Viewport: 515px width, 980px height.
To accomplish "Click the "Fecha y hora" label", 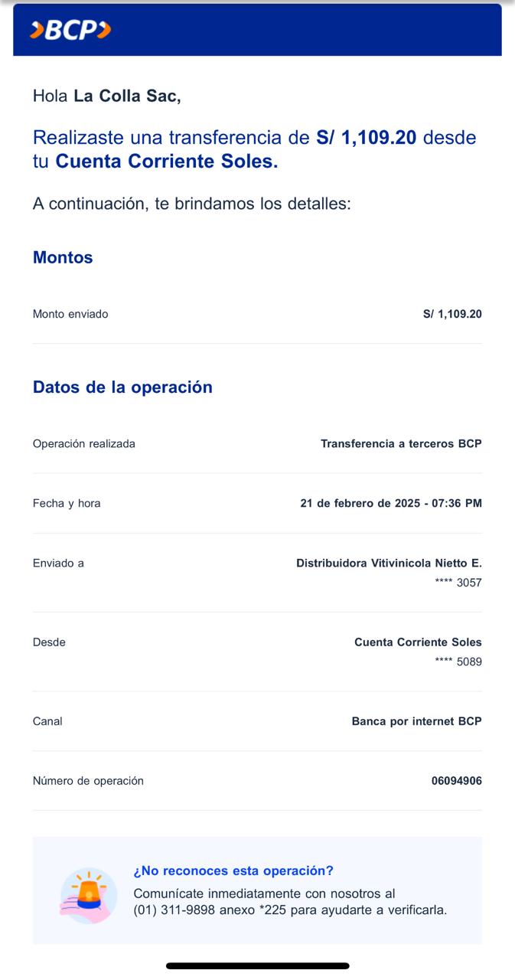I will [67, 503].
